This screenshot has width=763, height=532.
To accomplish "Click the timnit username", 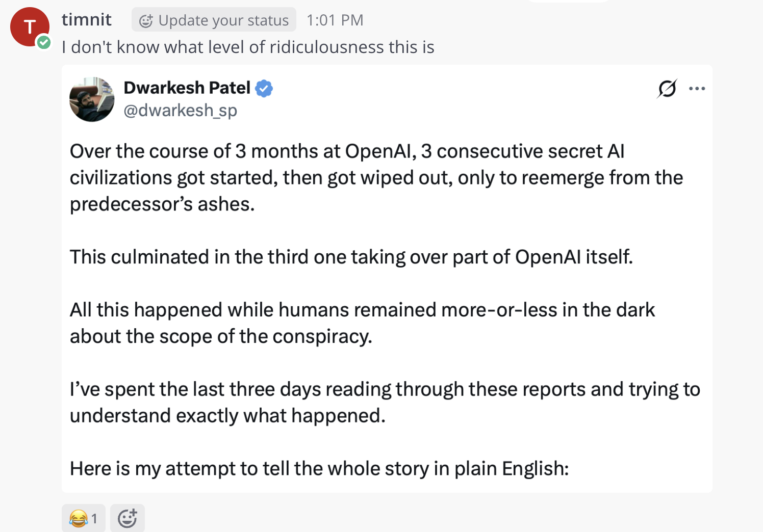I will pyautogui.click(x=87, y=19).
